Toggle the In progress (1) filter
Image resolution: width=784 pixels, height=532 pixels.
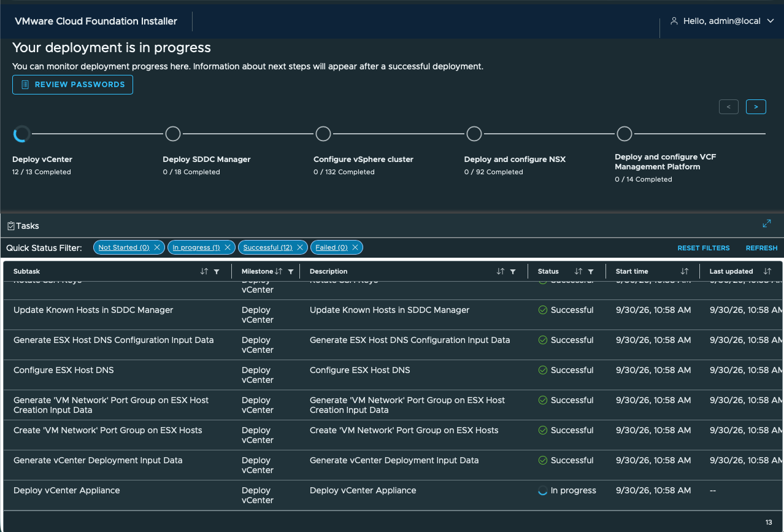coord(196,247)
